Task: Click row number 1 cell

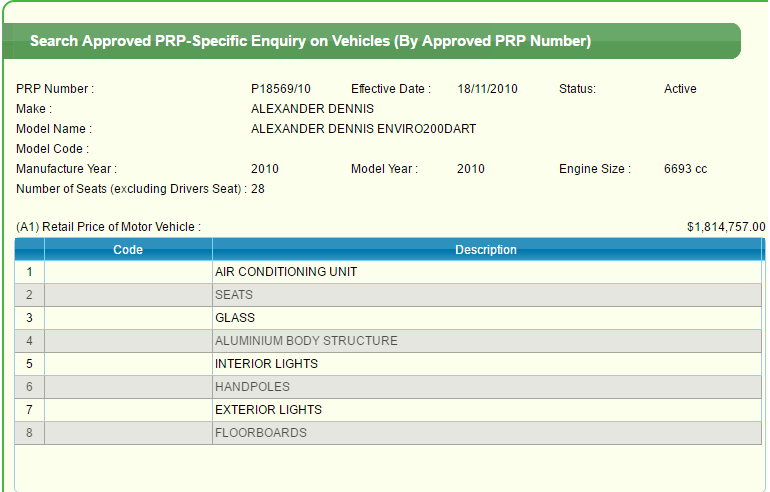Action: coord(30,272)
